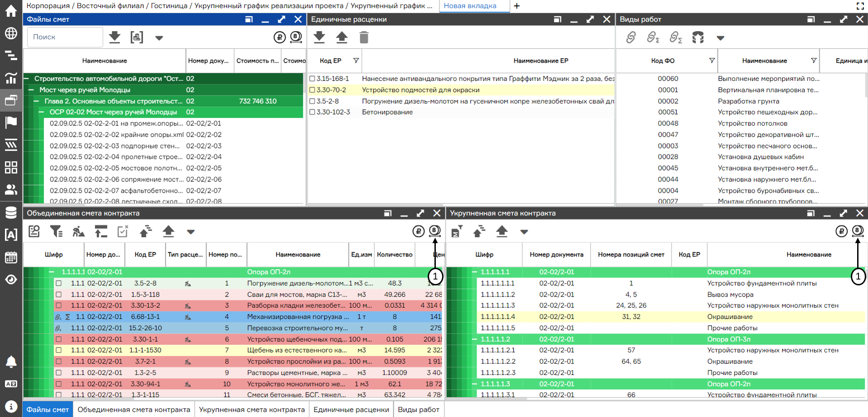Select bottom tab Единичные расценки
The height and width of the screenshot is (417, 868).
(x=351, y=409)
